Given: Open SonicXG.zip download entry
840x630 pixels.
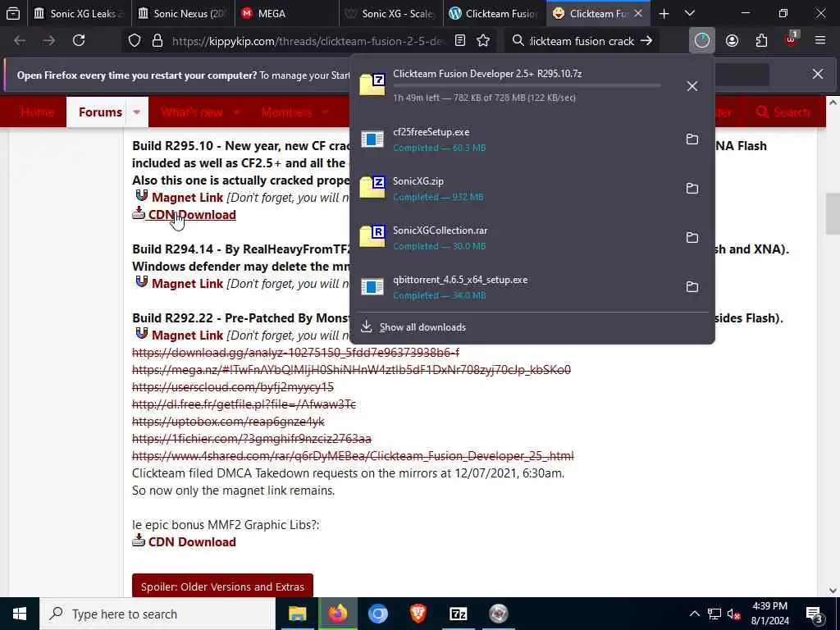Looking at the screenshot, I should [x=514, y=189].
